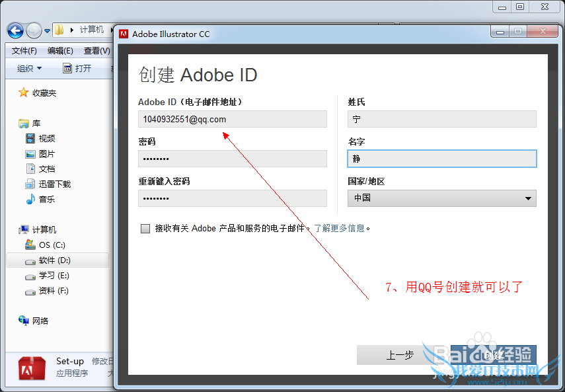Viewport: 565px width, 392px height.
Task: Select the 软件 (D:) label in sidebar
Action: [x=55, y=260]
